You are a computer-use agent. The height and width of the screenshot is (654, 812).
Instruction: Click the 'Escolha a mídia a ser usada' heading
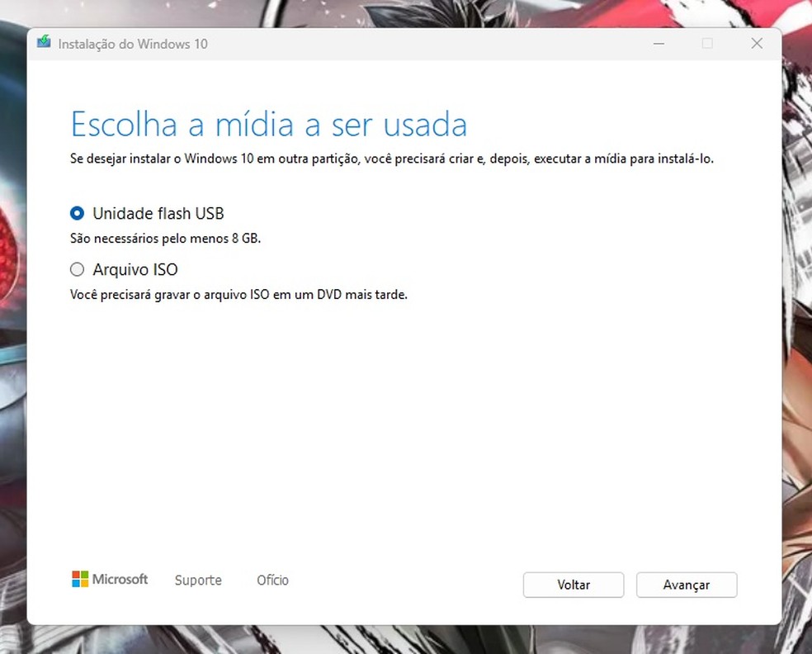click(269, 125)
